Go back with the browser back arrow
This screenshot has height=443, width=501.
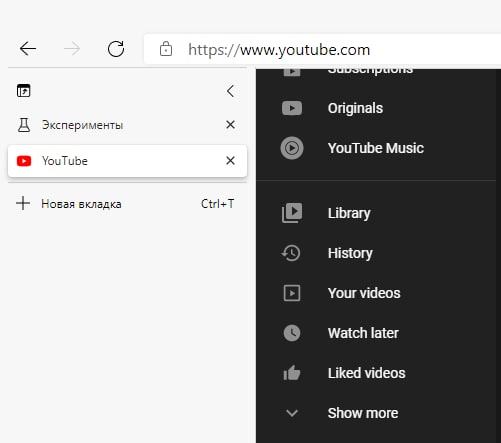(x=28, y=49)
